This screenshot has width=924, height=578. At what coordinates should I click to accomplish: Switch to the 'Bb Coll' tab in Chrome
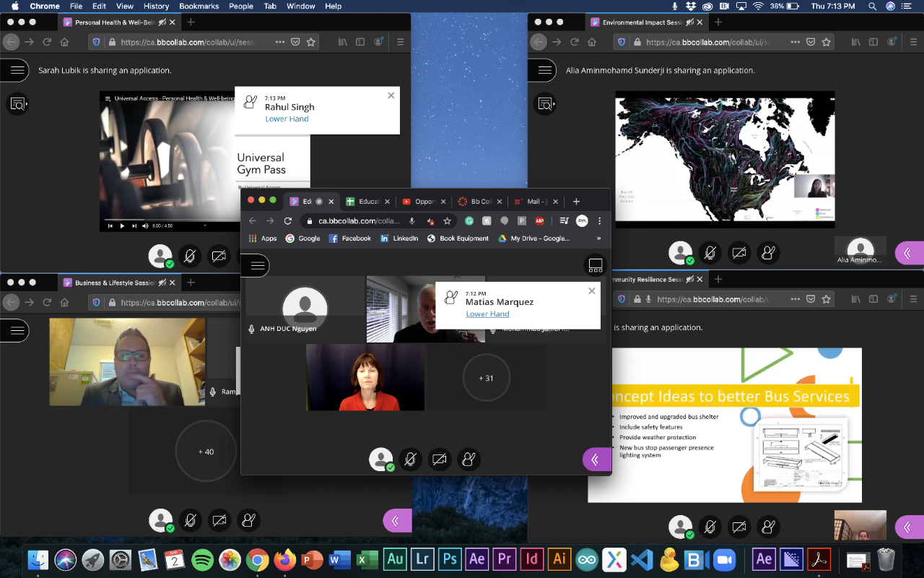point(481,202)
